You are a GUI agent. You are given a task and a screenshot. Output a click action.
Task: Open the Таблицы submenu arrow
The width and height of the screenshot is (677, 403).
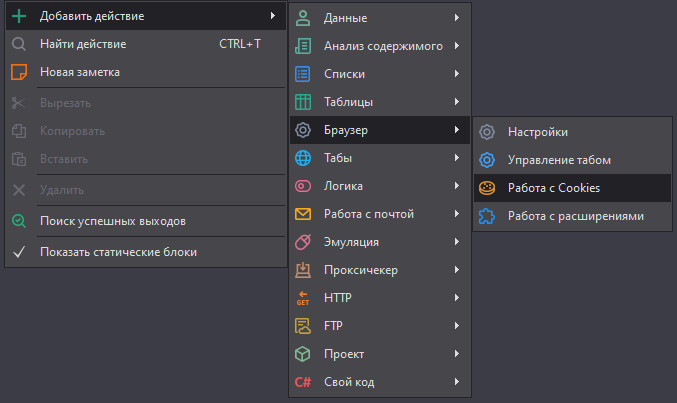456,102
